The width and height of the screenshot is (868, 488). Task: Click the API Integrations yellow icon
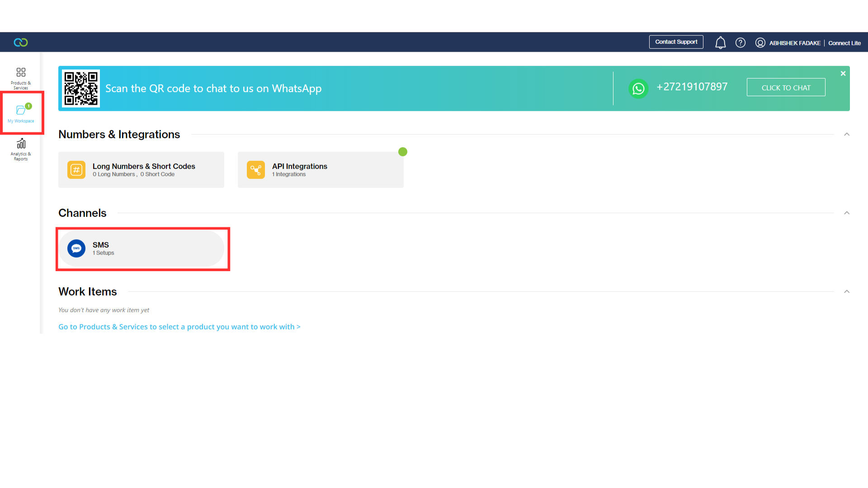(x=256, y=169)
